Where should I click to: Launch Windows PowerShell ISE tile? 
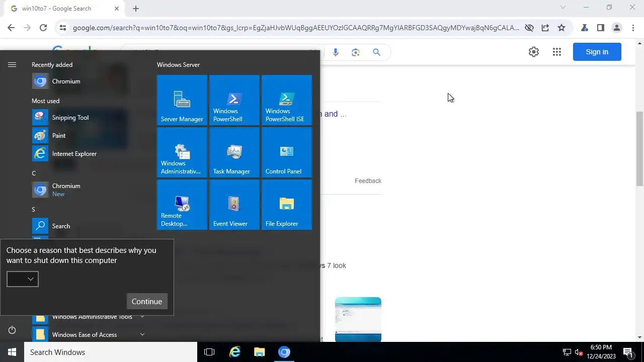(286, 100)
